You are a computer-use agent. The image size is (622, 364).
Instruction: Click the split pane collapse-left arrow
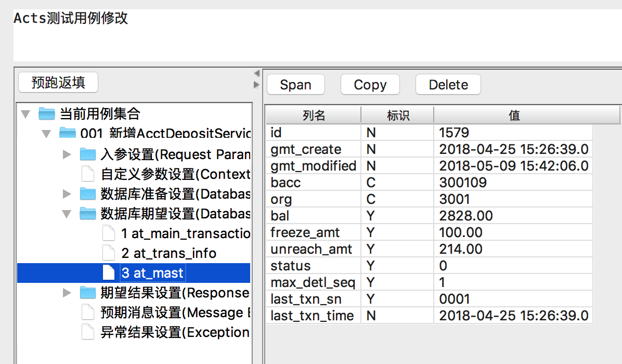point(256,73)
